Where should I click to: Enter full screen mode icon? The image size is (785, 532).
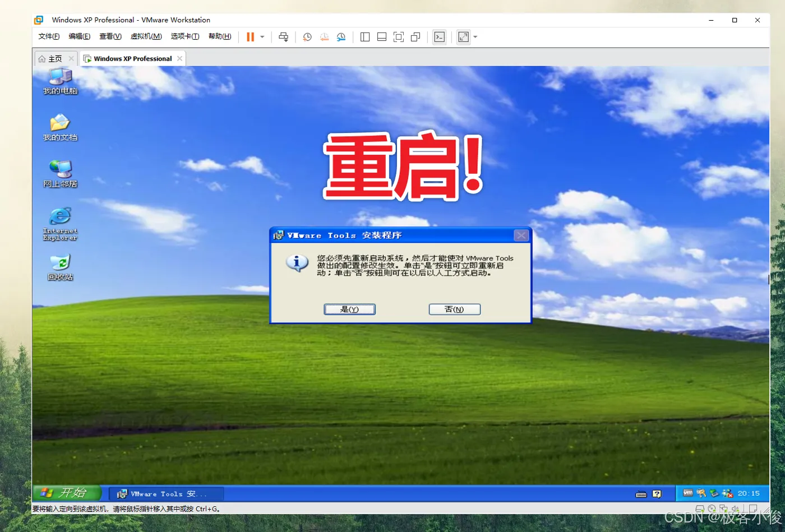399,37
